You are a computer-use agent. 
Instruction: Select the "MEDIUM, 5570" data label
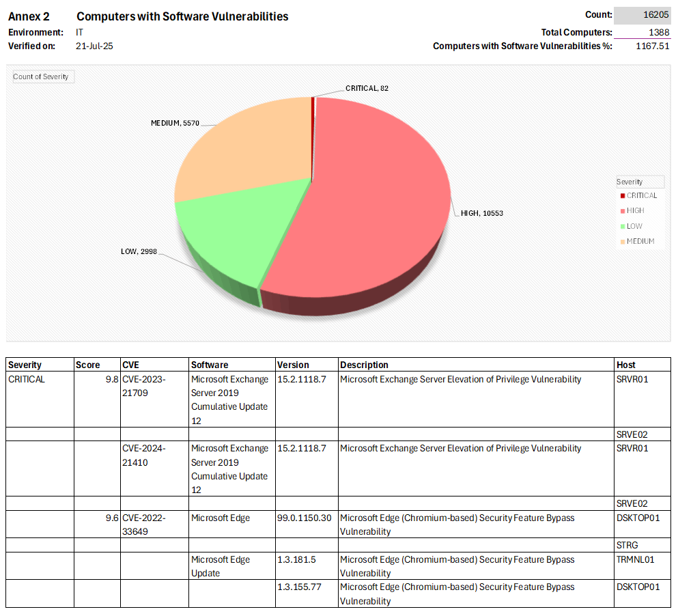pos(175,123)
